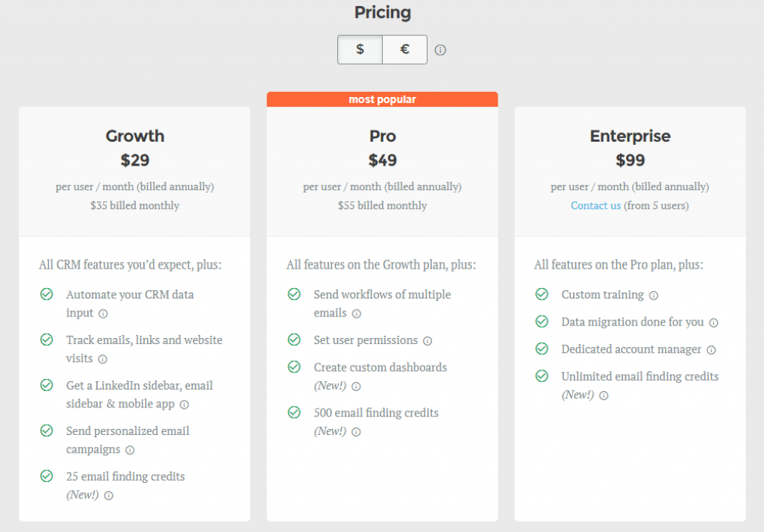This screenshot has height=532, width=764.
Task: Click info icon for Unlimited email finding credits
Action: pyautogui.click(x=604, y=395)
